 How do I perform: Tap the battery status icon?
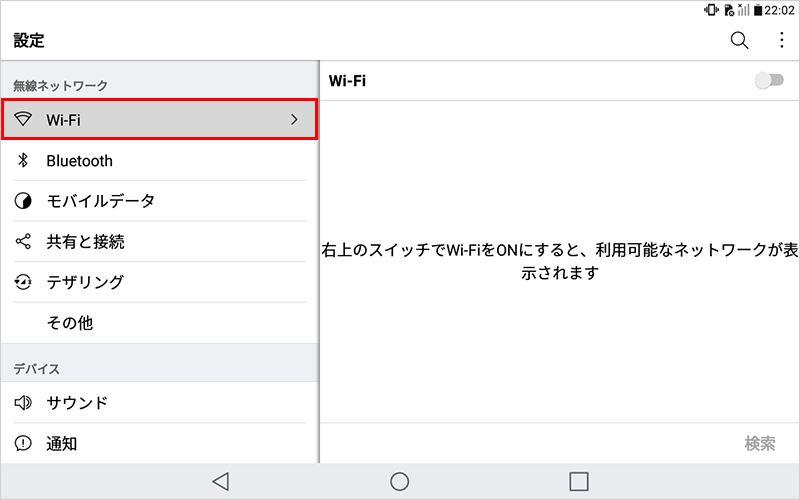(758, 10)
